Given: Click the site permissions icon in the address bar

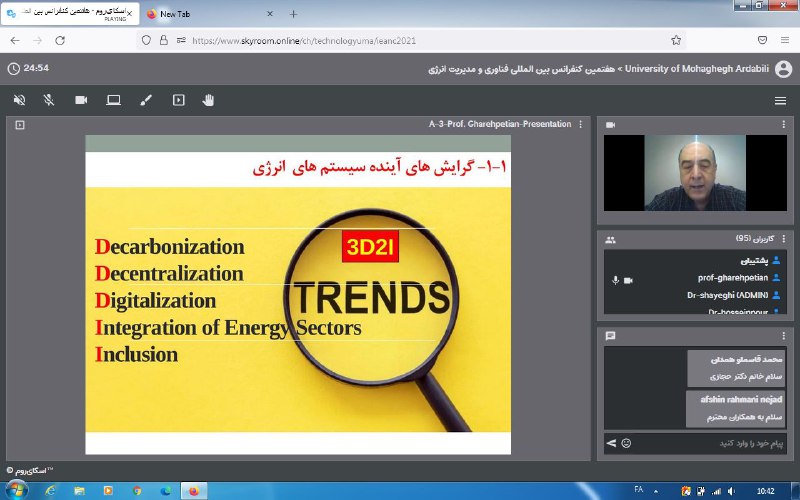Looking at the screenshot, I should [181, 40].
